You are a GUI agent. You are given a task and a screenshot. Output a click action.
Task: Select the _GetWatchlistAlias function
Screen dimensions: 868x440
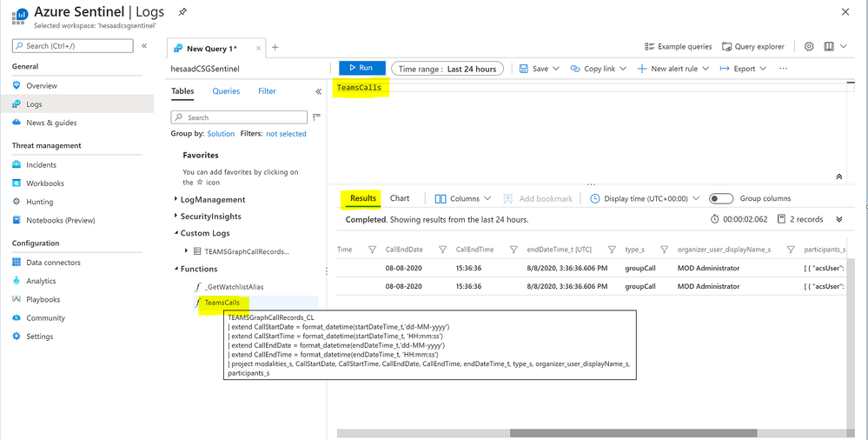point(234,287)
